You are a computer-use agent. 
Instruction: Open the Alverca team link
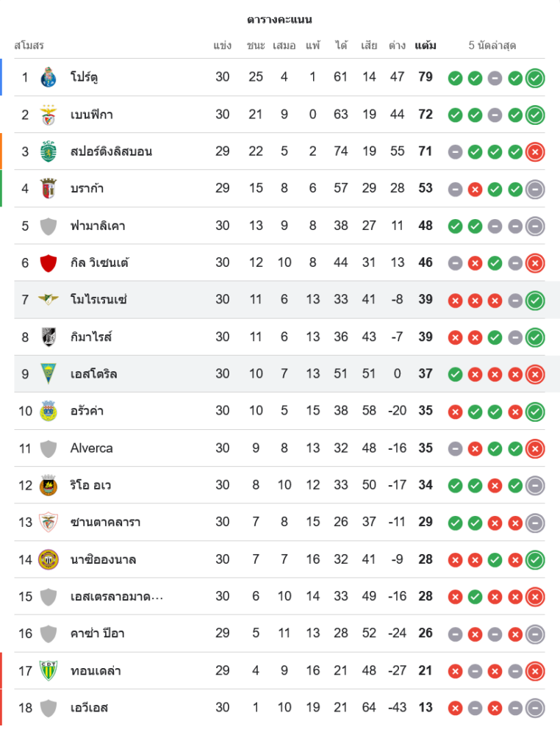pyautogui.click(x=92, y=448)
